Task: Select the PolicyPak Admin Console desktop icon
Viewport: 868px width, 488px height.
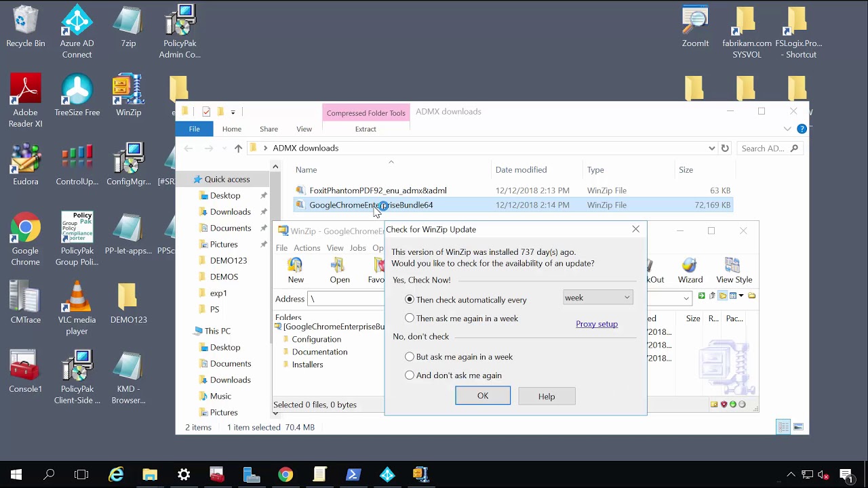Action: click(x=180, y=33)
